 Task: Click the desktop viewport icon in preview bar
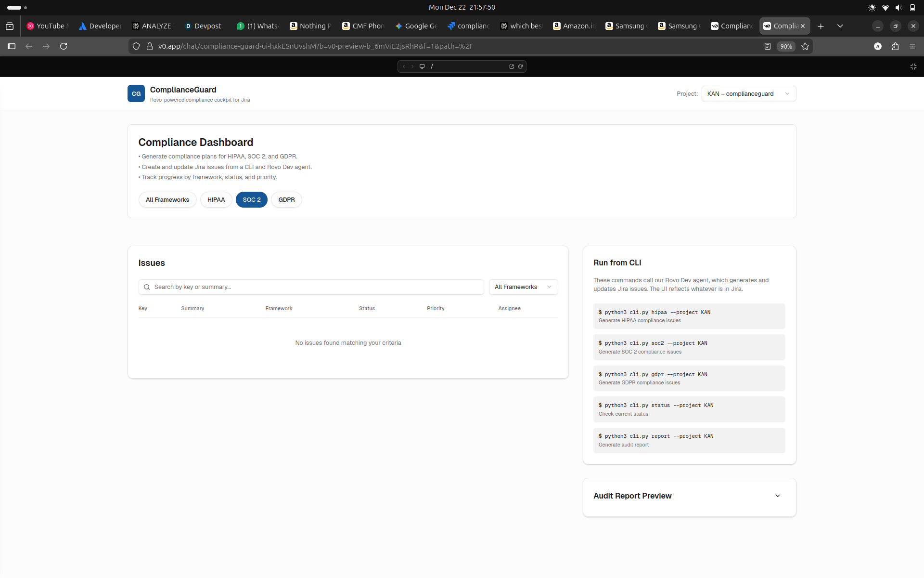coord(422,66)
